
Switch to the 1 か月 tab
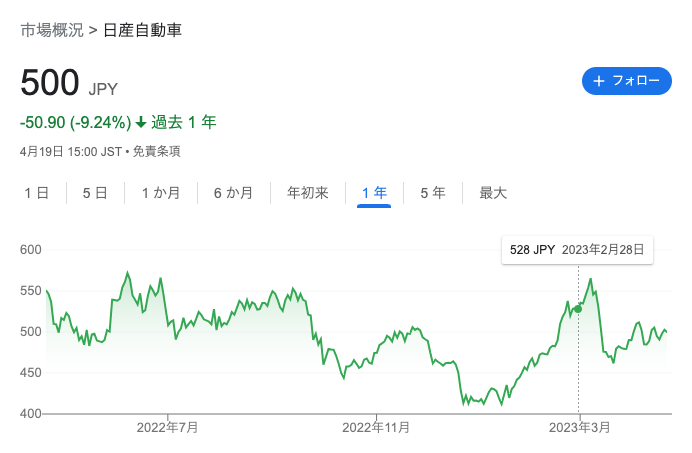(x=161, y=193)
